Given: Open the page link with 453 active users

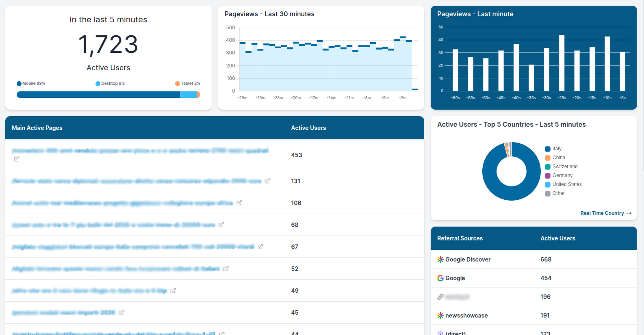Looking at the screenshot, I should [x=140, y=151].
